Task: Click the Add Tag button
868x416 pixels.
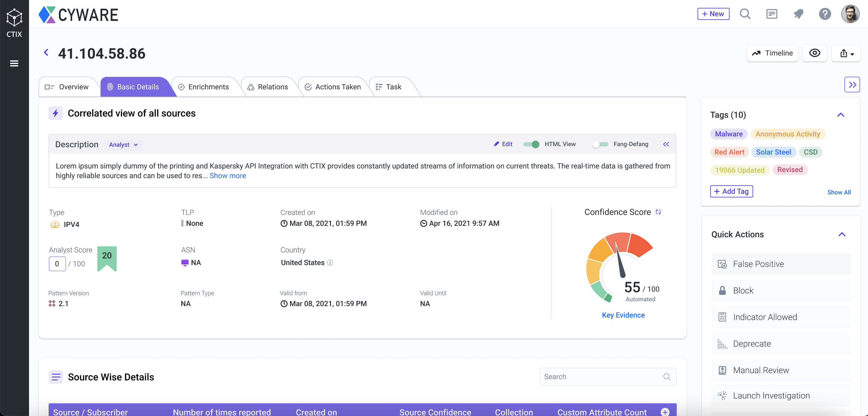Action: pyautogui.click(x=731, y=191)
